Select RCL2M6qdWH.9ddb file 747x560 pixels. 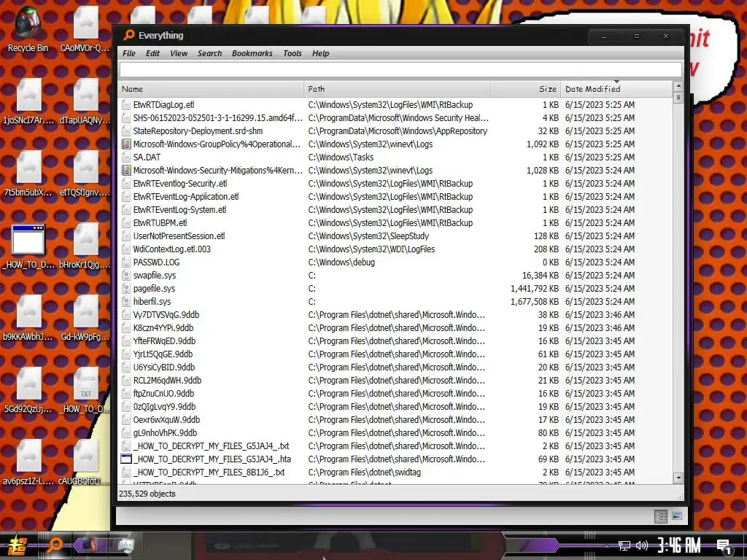pyautogui.click(x=395, y=381)
